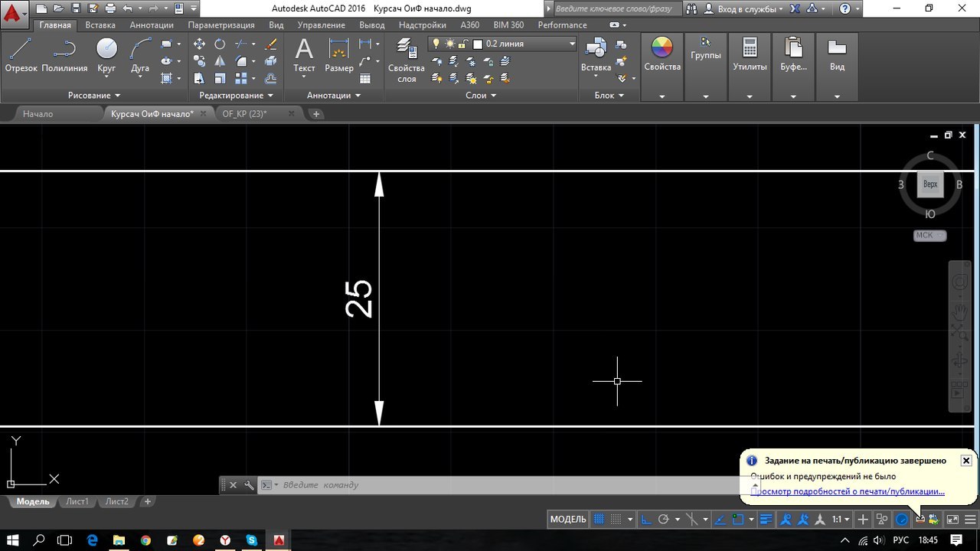Screen dimensions: 980x551
Task: Switch to OF_KP (23)* drawing tab
Action: 244,114
